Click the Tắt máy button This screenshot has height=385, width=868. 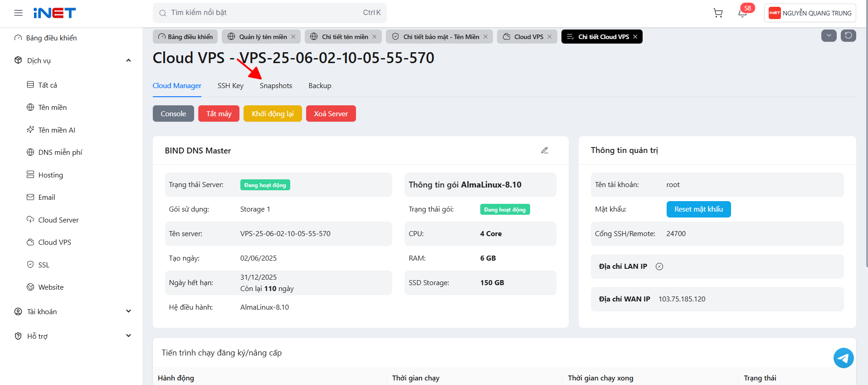(x=219, y=114)
